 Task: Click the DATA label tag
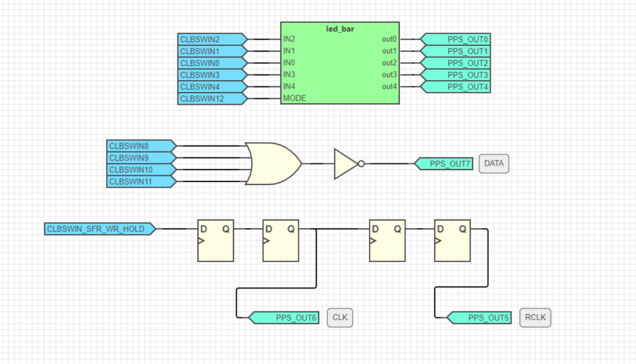493,163
